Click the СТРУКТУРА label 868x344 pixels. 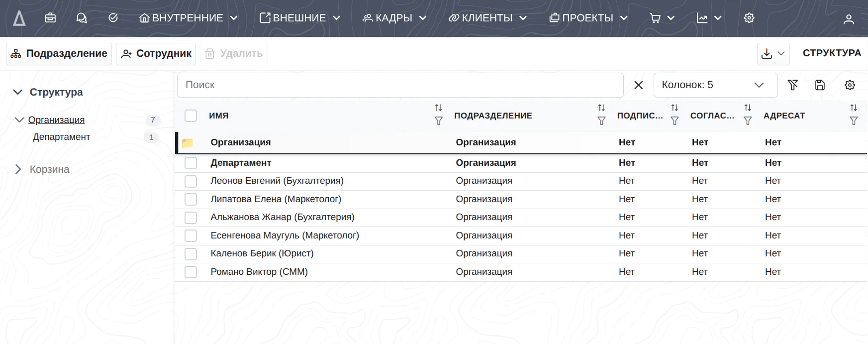pos(832,53)
